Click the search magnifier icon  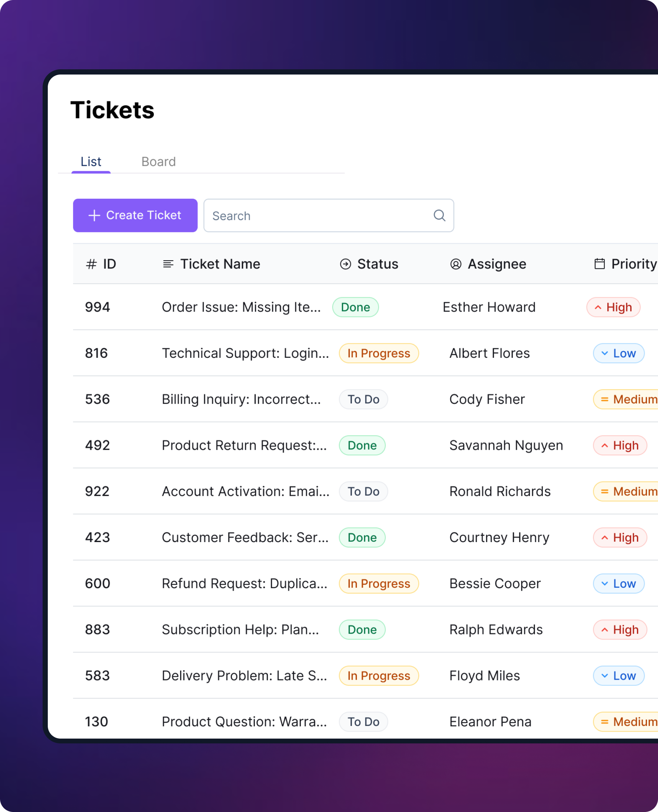[x=439, y=215]
